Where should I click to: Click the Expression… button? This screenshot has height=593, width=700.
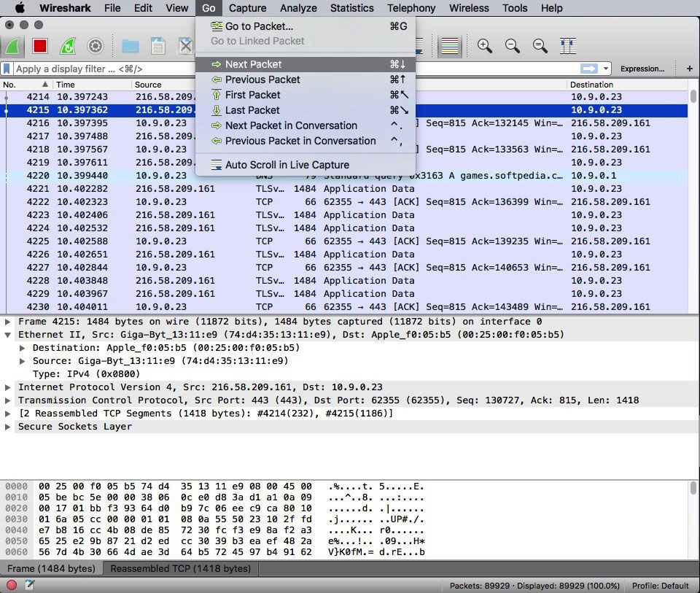[x=642, y=69]
